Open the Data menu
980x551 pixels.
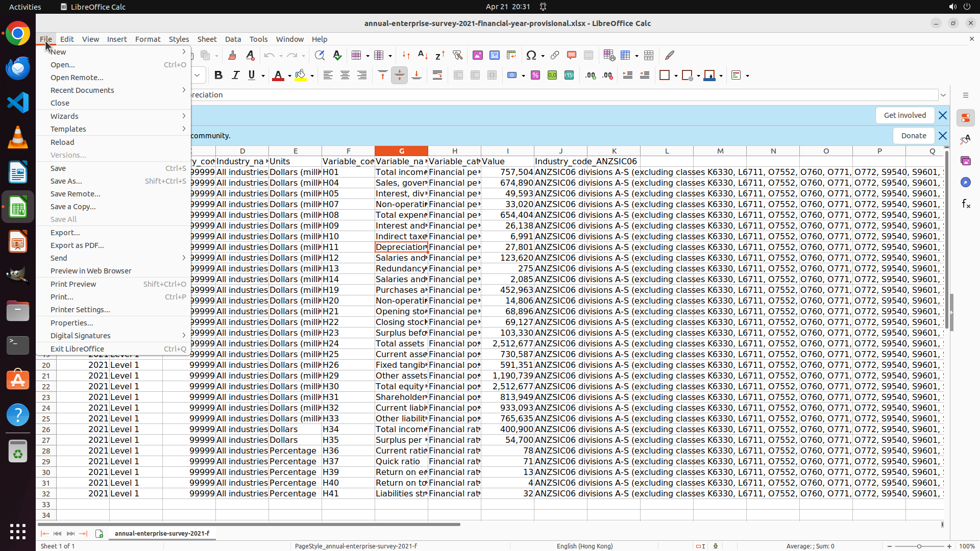[x=233, y=39]
